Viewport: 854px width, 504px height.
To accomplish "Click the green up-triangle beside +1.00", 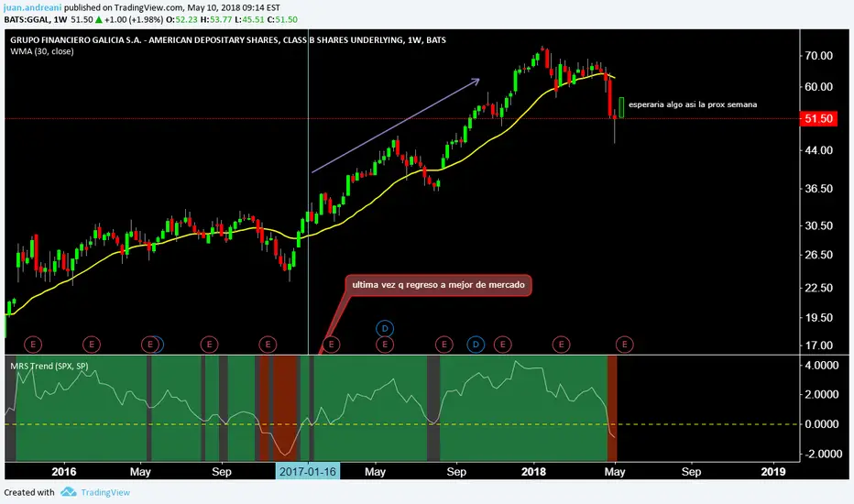I will [x=99, y=19].
